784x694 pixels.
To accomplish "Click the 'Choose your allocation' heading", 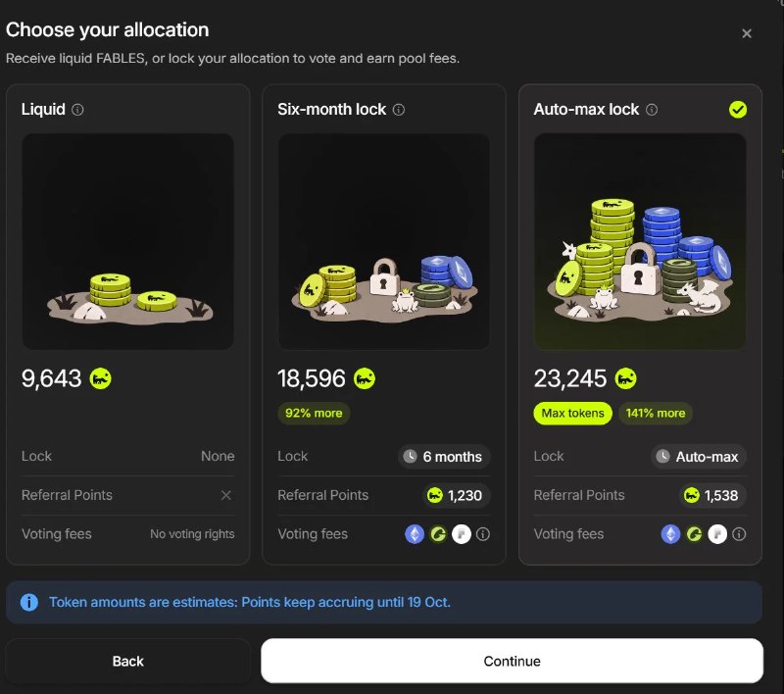I will click(x=108, y=30).
